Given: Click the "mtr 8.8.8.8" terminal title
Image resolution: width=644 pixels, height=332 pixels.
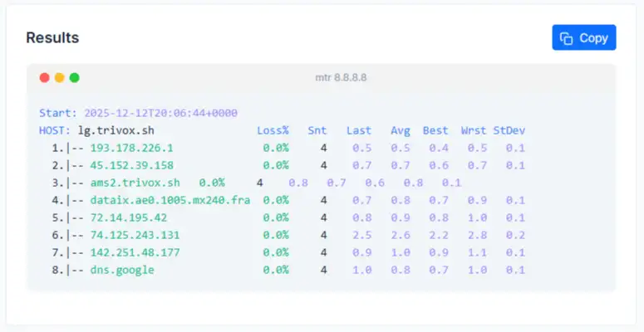Looking at the screenshot, I should coord(341,77).
